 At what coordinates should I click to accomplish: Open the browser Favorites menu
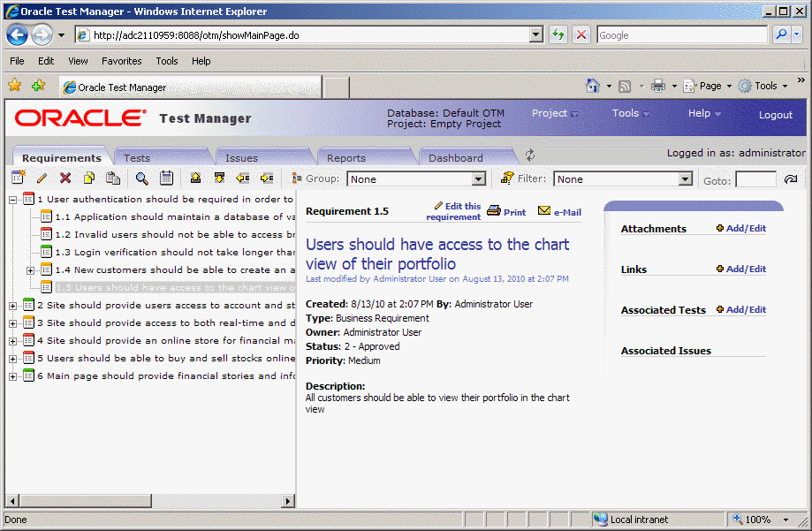(122, 61)
